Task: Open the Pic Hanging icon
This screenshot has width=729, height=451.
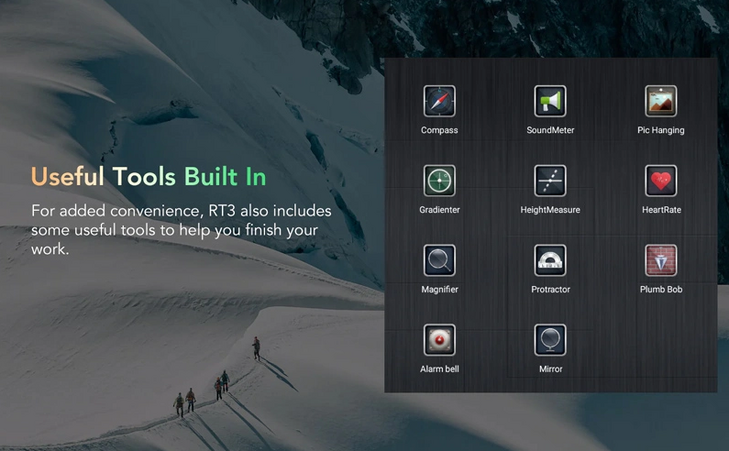Action: click(661, 101)
